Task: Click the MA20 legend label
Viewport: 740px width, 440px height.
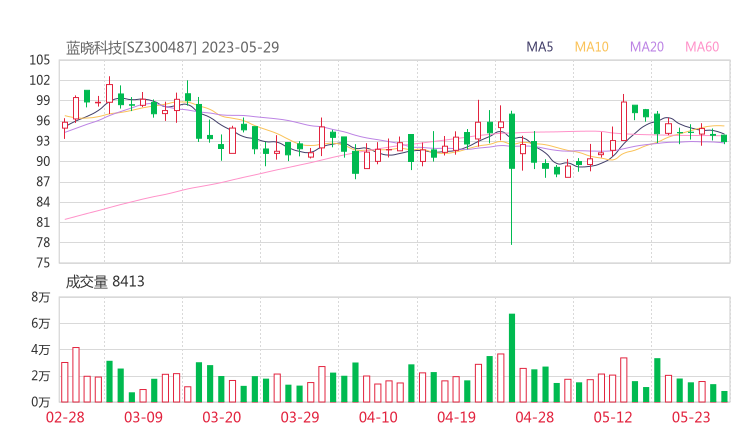Action: [x=647, y=47]
